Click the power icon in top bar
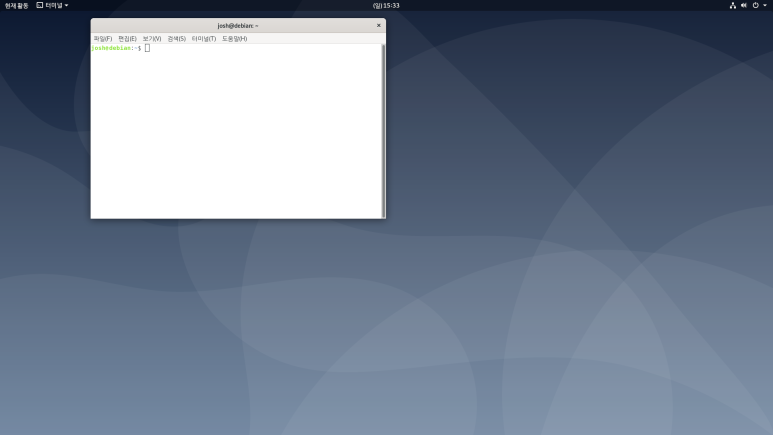 [755, 5]
